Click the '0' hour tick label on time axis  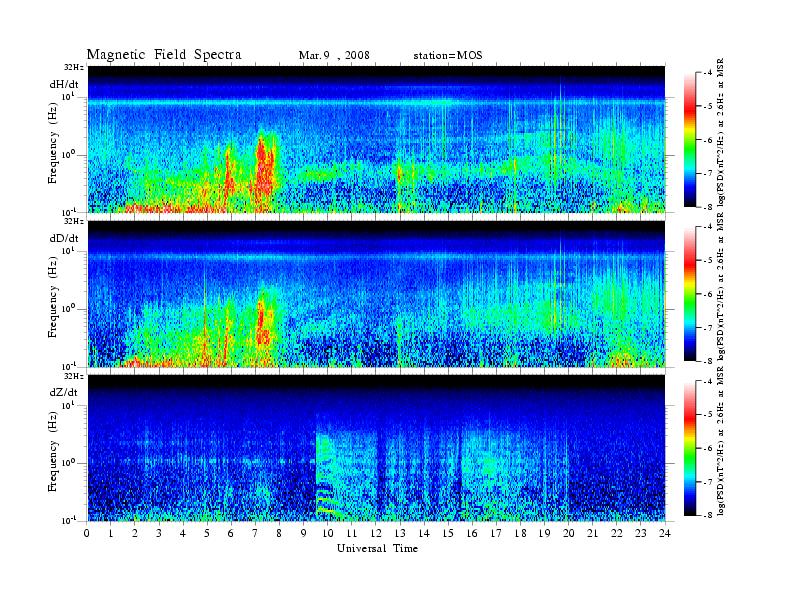87,533
